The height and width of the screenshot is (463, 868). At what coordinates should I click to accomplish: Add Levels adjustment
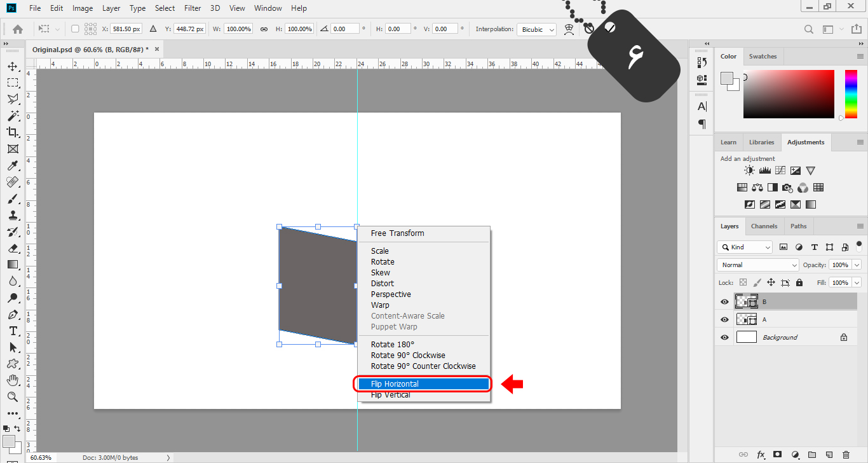[x=765, y=170]
